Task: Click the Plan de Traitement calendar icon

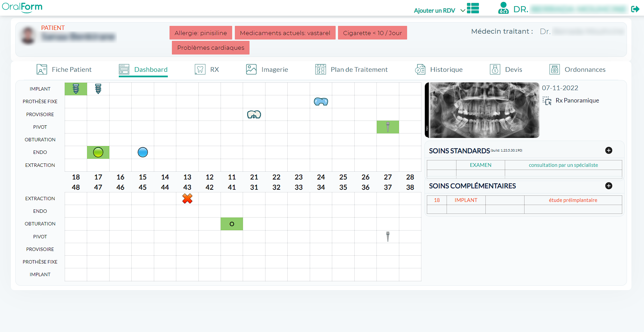Action: [321, 69]
